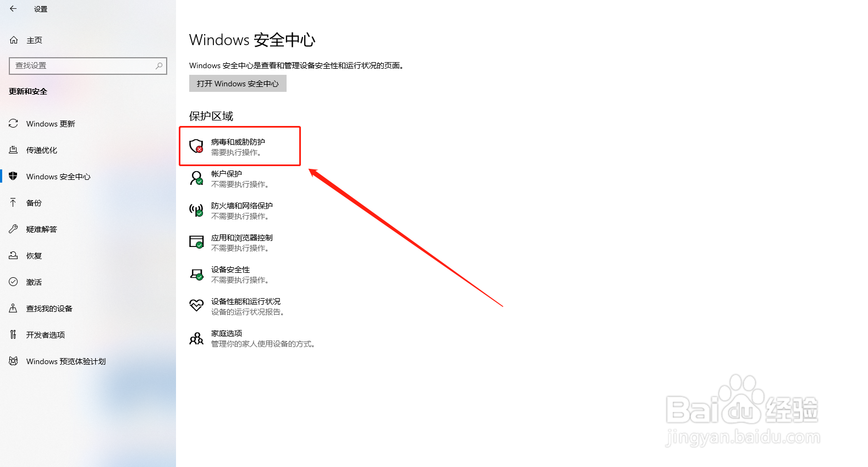Click the search magnifier icon
The height and width of the screenshot is (467, 868).
click(159, 65)
